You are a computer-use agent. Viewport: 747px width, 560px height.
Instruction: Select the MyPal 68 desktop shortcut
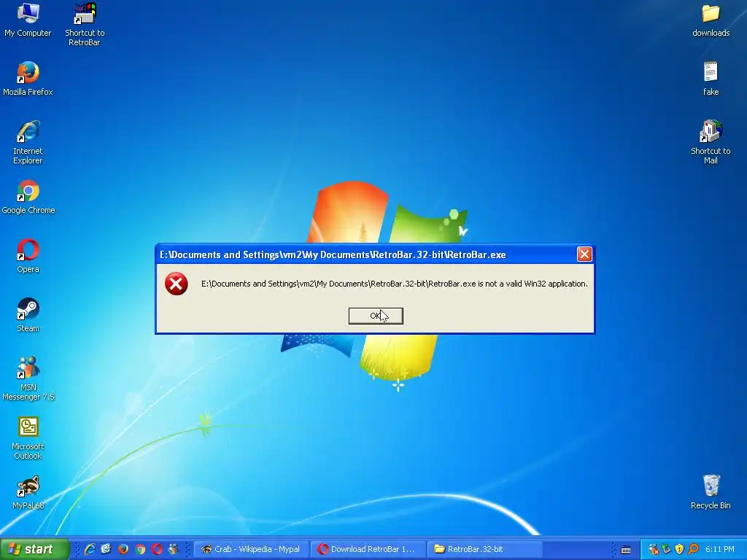pyautogui.click(x=28, y=492)
